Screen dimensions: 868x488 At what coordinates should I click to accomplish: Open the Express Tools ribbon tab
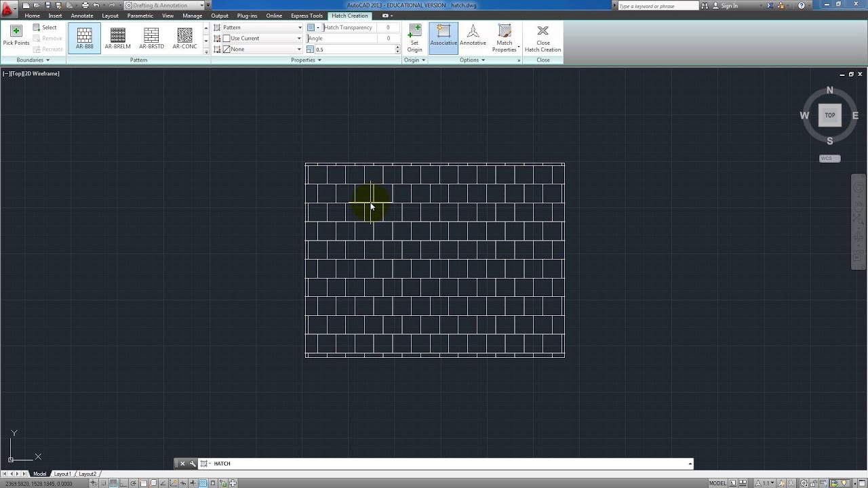tap(307, 16)
